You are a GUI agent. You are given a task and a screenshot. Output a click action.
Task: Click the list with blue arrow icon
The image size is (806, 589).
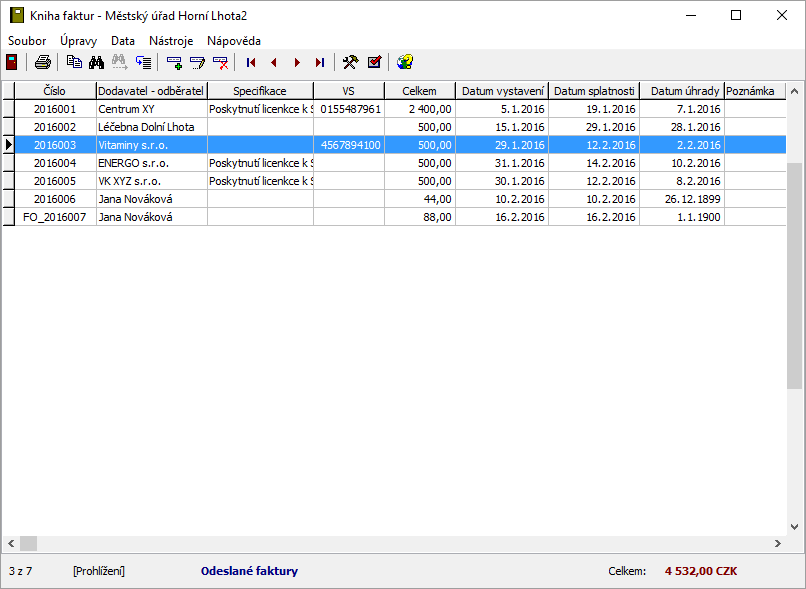tap(143, 62)
